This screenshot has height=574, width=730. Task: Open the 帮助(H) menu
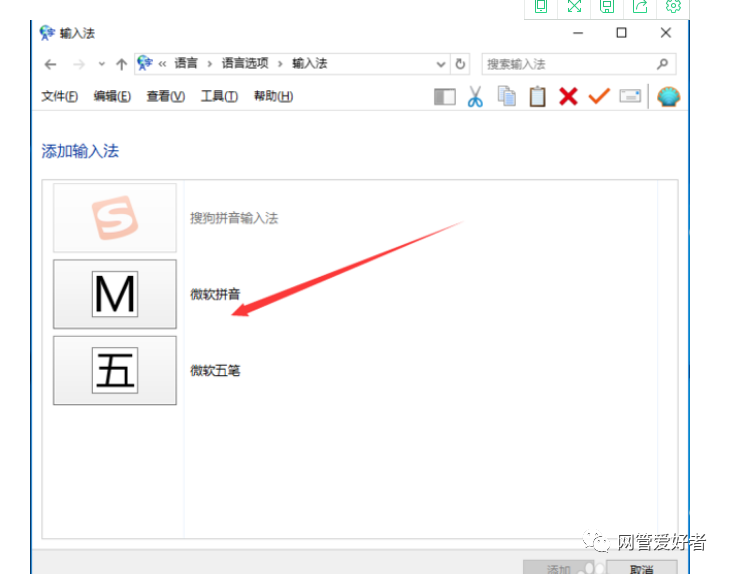(273, 96)
